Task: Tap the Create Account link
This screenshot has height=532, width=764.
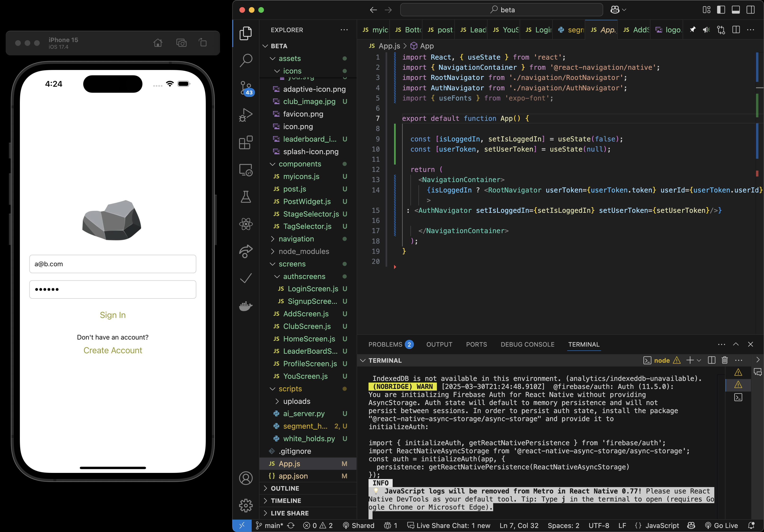Action: (x=112, y=350)
